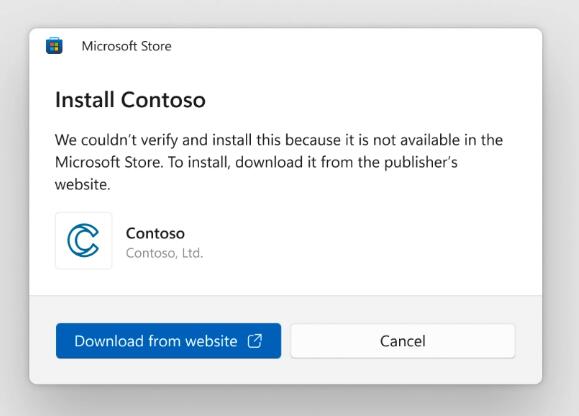Click the external link arrow icon
Screen dimensions: 579x416
coord(255,341)
